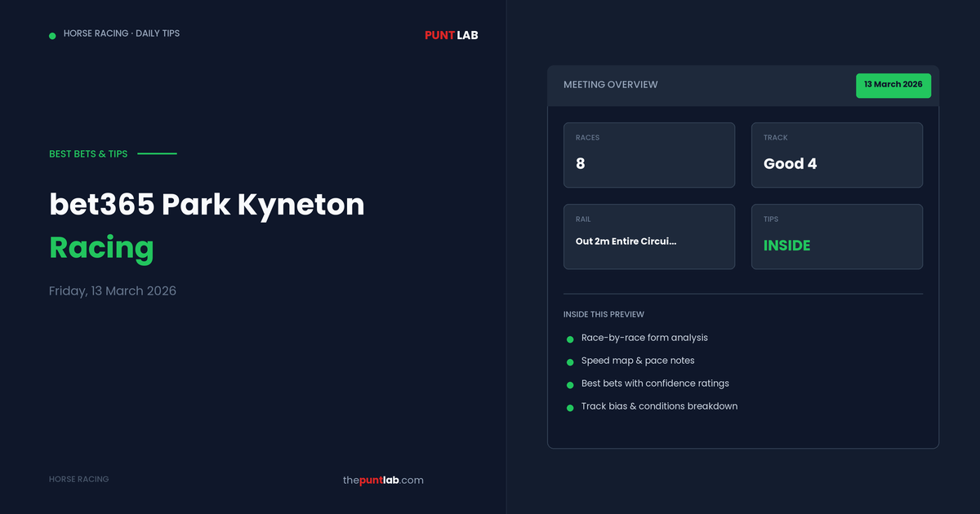Viewport: 980px width, 514px height.
Task: Click the Friday, 13 March 2026 date text
Action: pos(112,290)
